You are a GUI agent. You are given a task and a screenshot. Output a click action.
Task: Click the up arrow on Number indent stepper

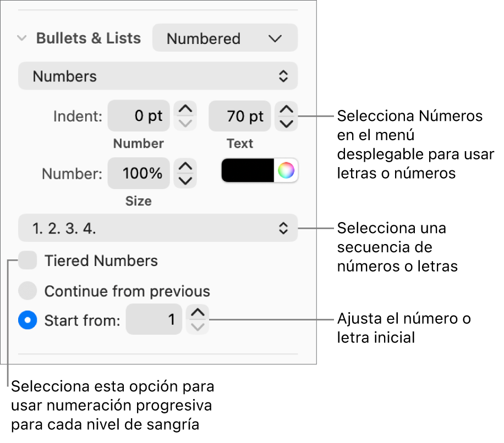(x=185, y=108)
